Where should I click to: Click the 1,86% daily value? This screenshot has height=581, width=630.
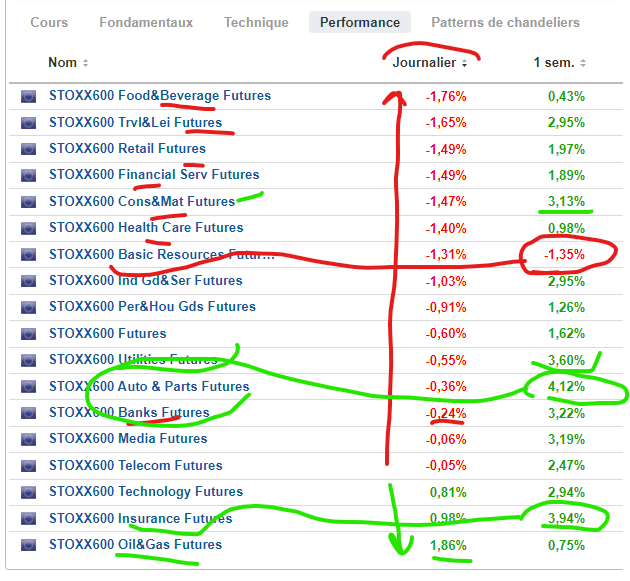click(x=448, y=546)
